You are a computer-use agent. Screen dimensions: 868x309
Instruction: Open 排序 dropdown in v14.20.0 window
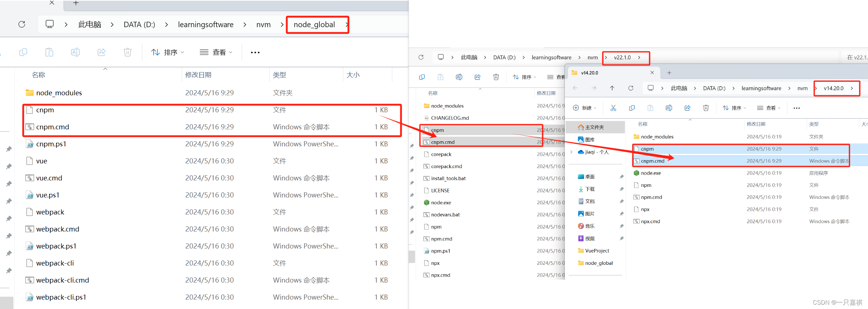tap(734, 108)
